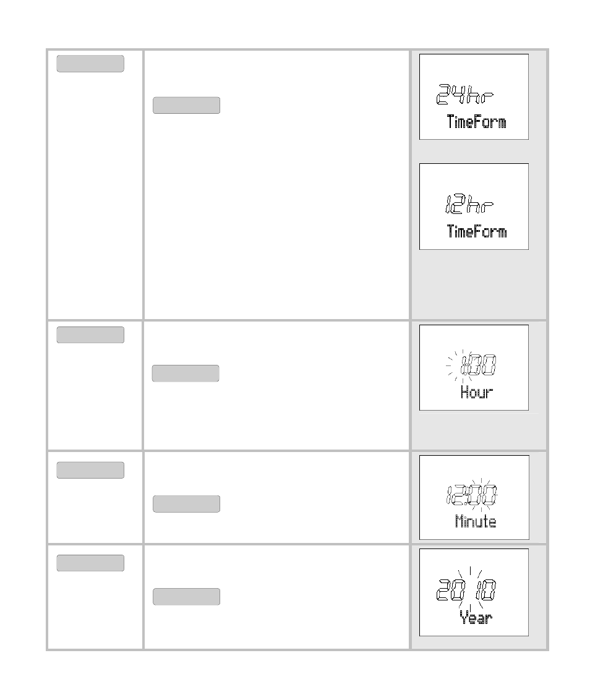
Task: Click the Hour label text on display
Action: (477, 393)
